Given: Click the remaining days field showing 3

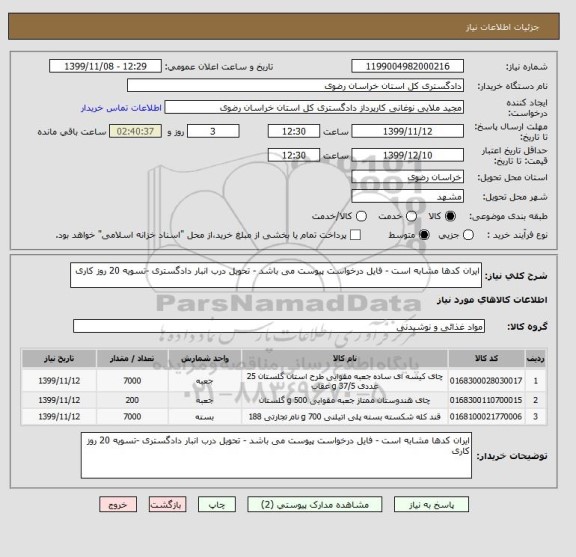Looking at the screenshot, I should point(213,131).
